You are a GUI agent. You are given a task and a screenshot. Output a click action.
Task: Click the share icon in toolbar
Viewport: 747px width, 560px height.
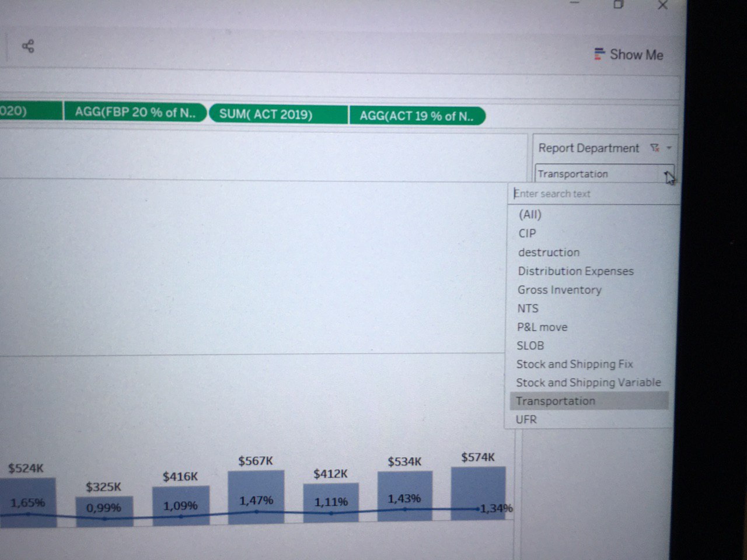pos(28,46)
